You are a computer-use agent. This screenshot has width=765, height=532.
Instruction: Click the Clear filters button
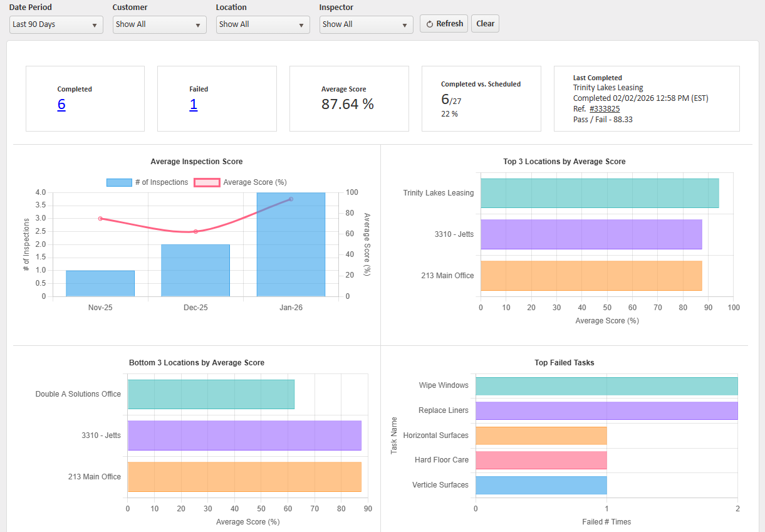click(485, 24)
